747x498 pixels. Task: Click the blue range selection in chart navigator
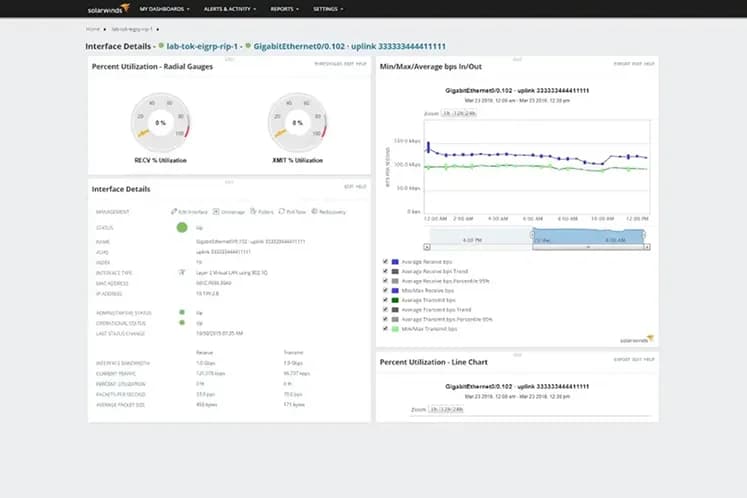588,237
